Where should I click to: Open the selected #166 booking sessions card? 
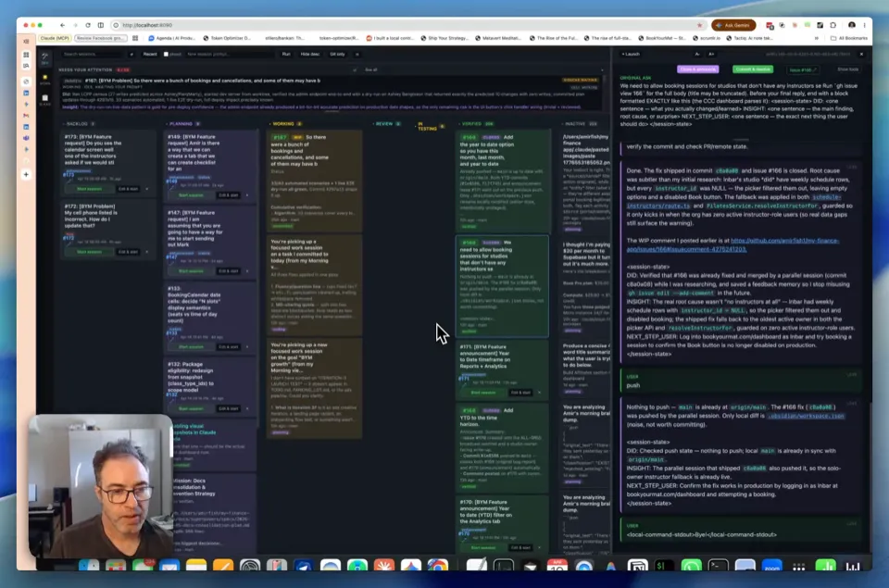(502, 286)
